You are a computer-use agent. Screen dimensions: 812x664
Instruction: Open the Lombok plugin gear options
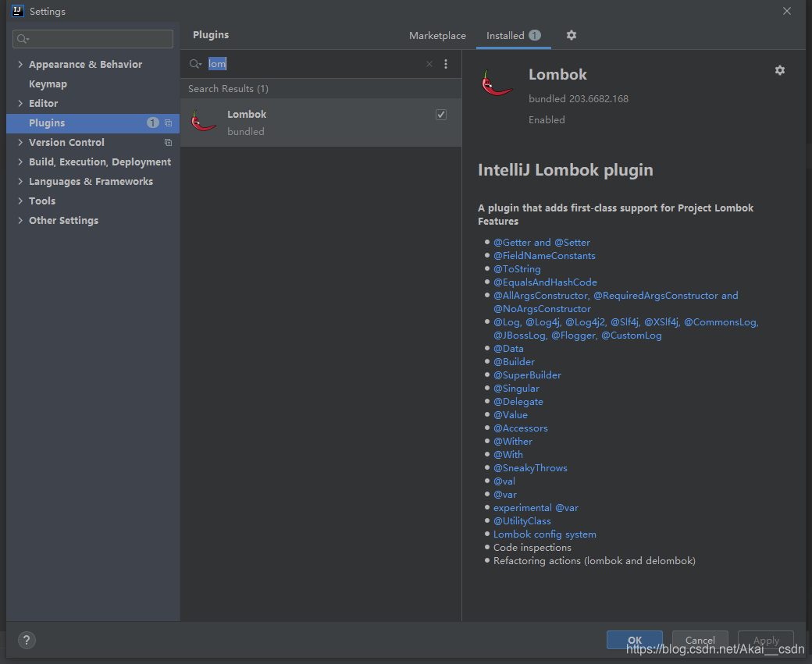click(x=780, y=70)
